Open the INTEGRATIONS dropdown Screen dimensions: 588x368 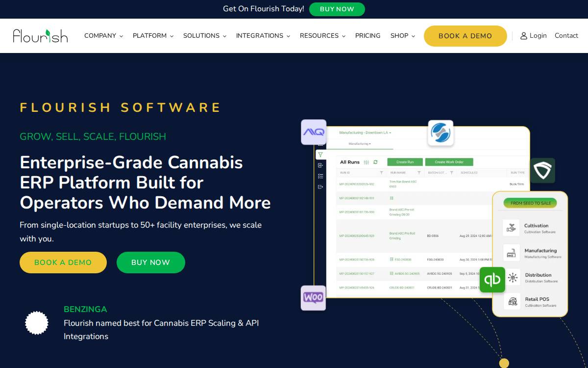(263, 36)
